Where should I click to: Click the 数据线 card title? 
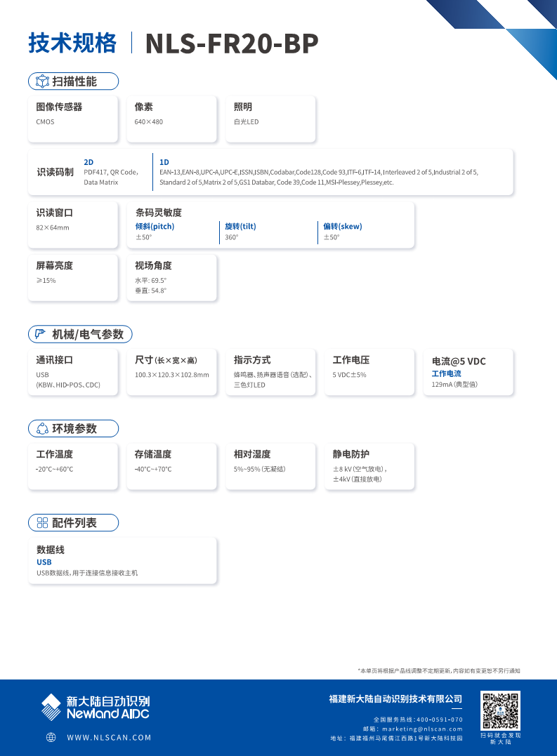pyautogui.click(x=51, y=550)
